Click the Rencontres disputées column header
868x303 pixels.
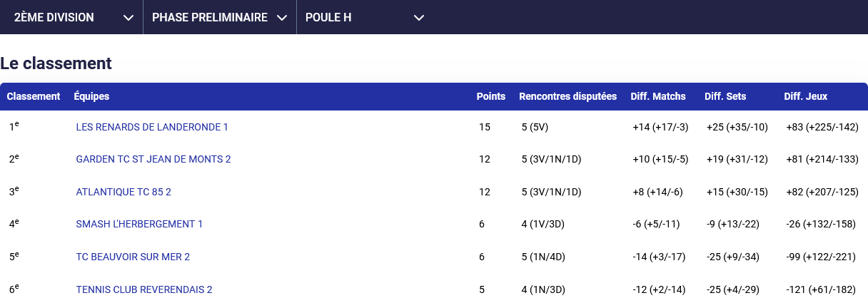(567, 96)
